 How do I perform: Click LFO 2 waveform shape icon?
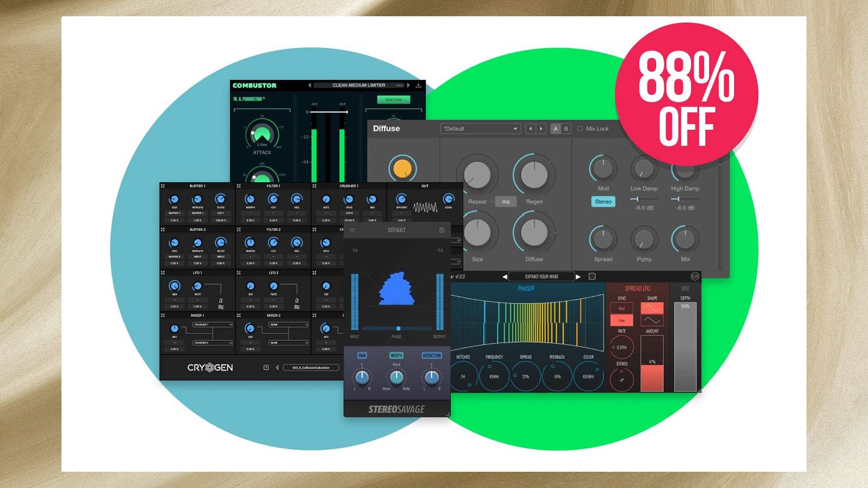[297, 307]
